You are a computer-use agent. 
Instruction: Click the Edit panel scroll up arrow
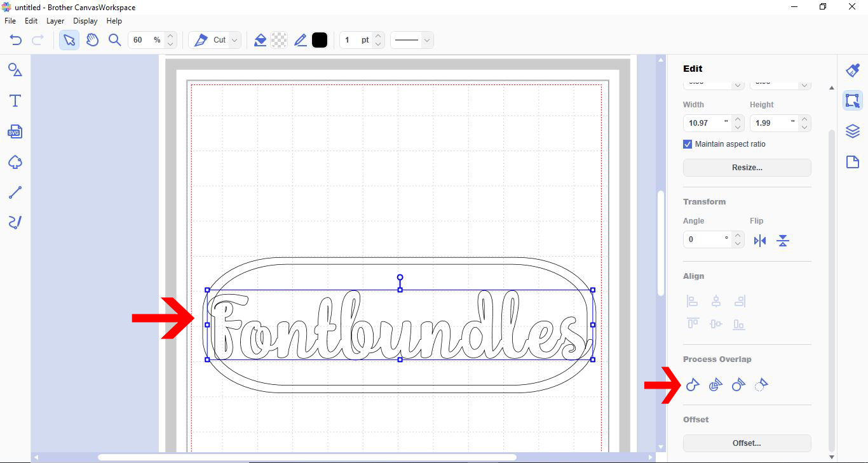(832, 88)
